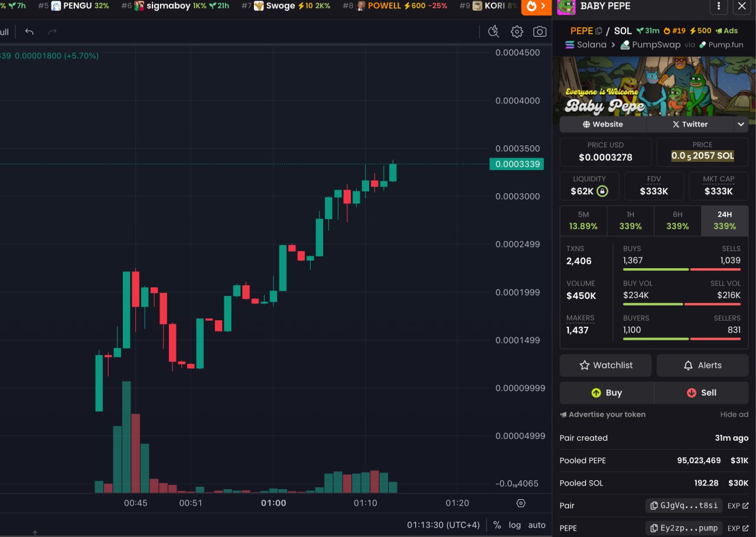The image size is (756, 537).
Task: Copy the PEPE symbol with copy icon
Action: pyautogui.click(x=598, y=31)
